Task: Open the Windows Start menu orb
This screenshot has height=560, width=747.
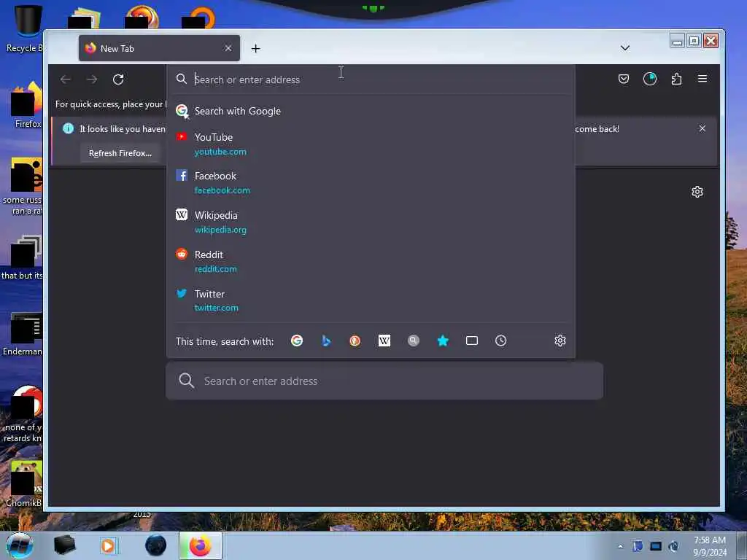Action: 20,545
